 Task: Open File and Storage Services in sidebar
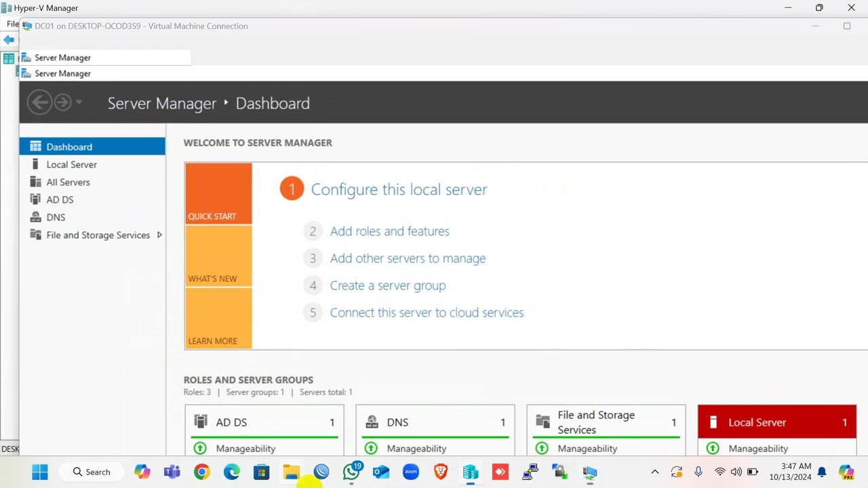(92, 235)
